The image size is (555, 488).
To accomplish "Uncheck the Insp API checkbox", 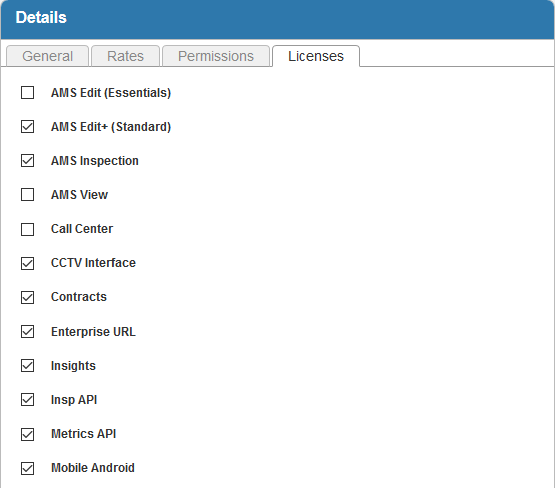I will [x=27, y=400].
